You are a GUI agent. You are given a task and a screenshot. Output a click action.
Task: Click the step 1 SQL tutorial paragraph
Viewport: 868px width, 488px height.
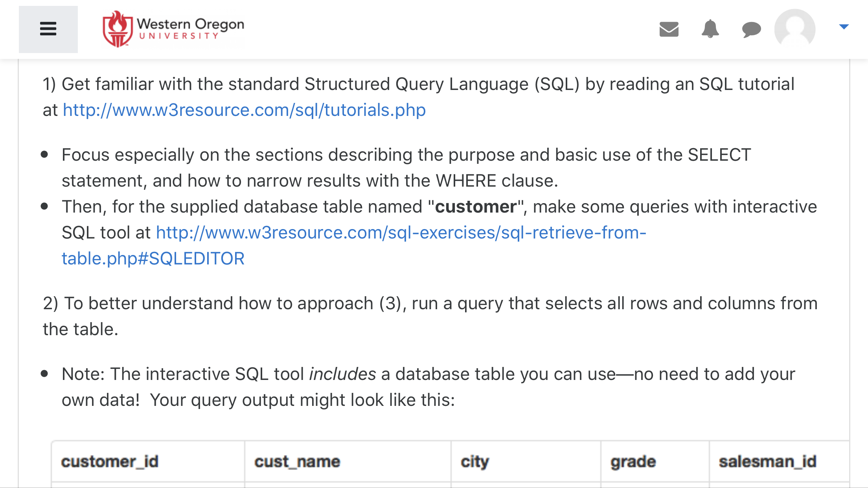(419, 97)
